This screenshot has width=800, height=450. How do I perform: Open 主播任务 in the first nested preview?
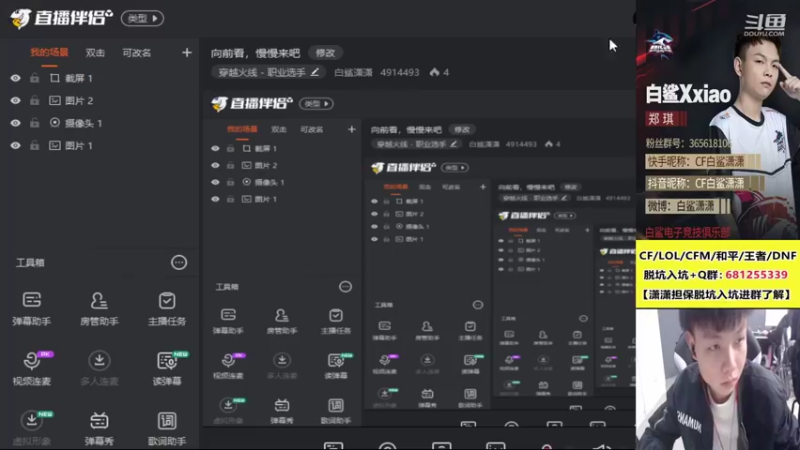pyautogui.click(x=336, y=321)
